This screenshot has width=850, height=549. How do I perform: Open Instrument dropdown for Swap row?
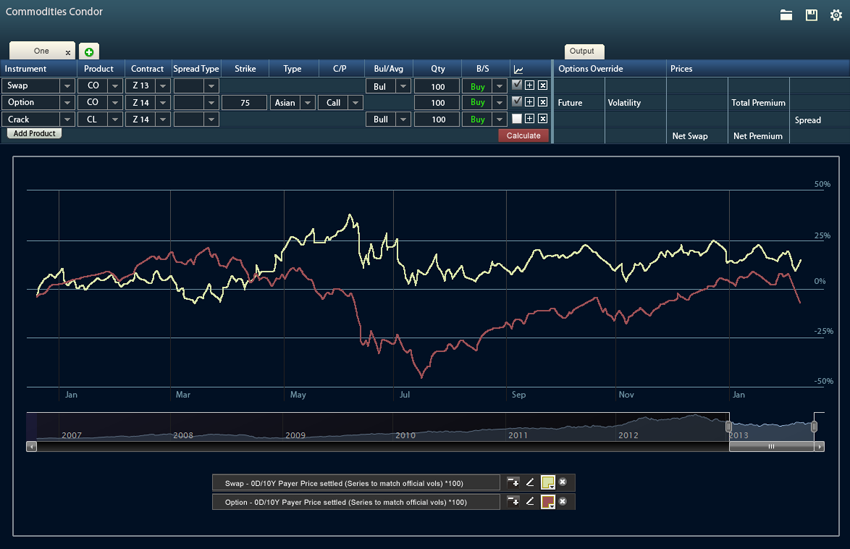point(67,86)
